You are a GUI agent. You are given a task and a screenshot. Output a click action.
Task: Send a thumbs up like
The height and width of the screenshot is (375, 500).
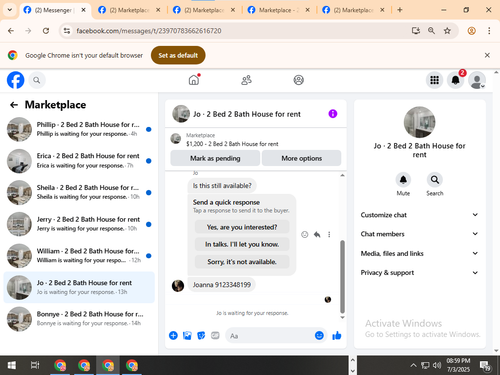click(337, 335)
